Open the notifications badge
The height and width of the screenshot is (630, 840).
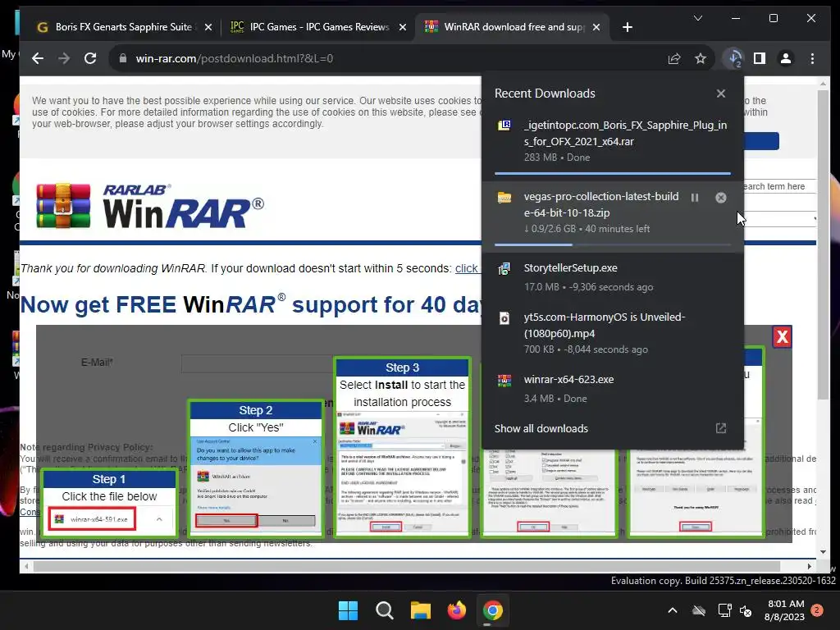[817, 610]
